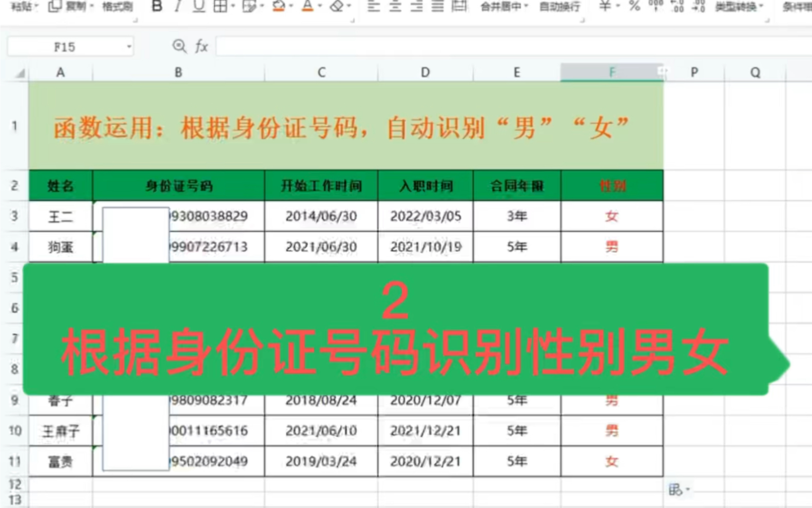This screenshot has height=508, width=812.
Task: Align text left
Action: [x=374, y=6]
